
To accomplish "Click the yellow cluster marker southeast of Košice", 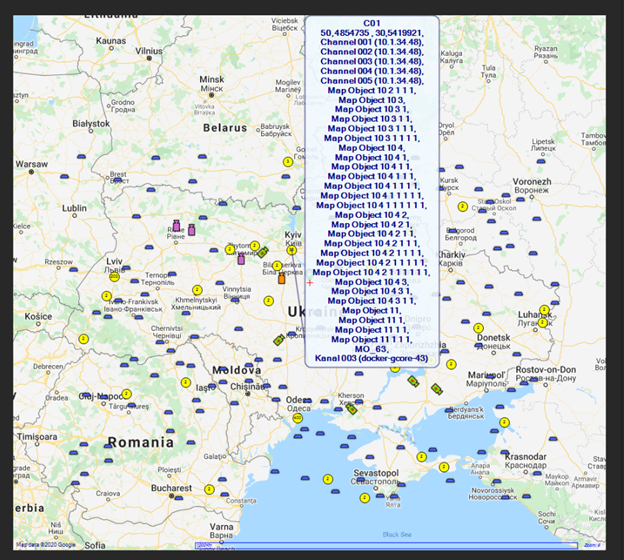I will coord(83,339).
